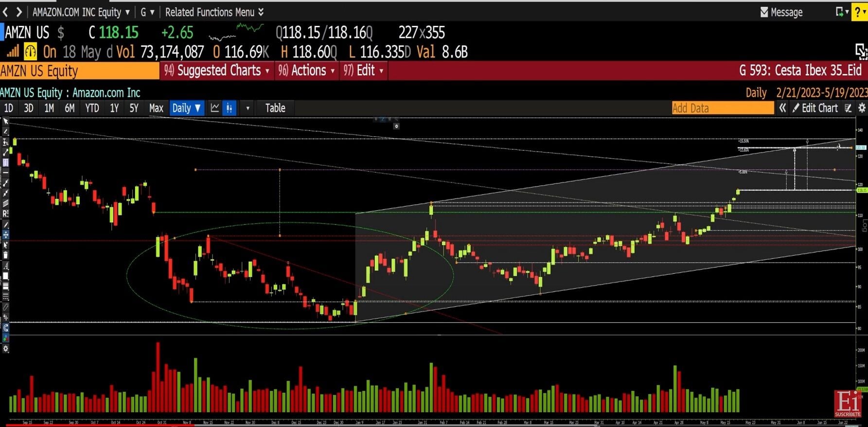The height and width of the screenshot is (427, 868).
Task: Click the AMZN US Equity ticker field
Action: (79, 71)
